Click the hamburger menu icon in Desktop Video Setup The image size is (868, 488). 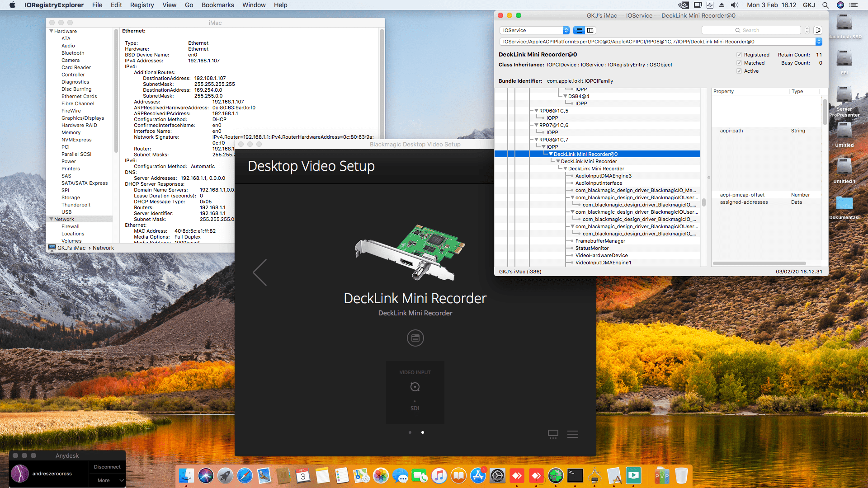tap(573, 434)
